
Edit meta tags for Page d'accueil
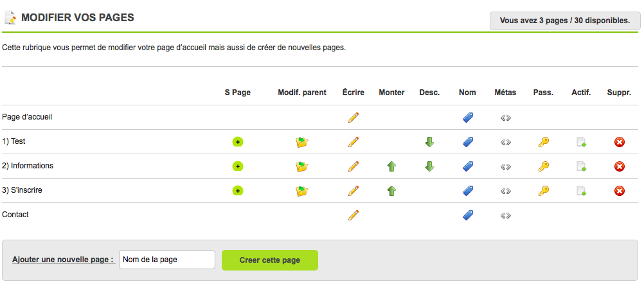coord(506,118)
